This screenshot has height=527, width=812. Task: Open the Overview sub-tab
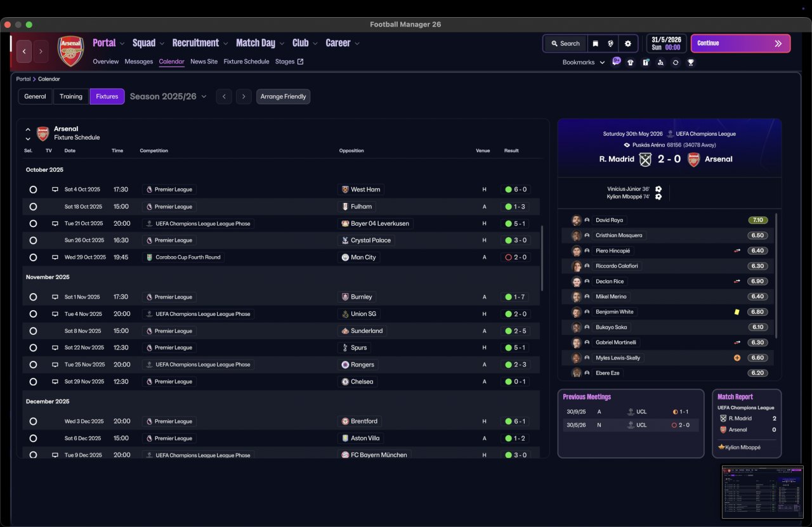pos(106,62)
